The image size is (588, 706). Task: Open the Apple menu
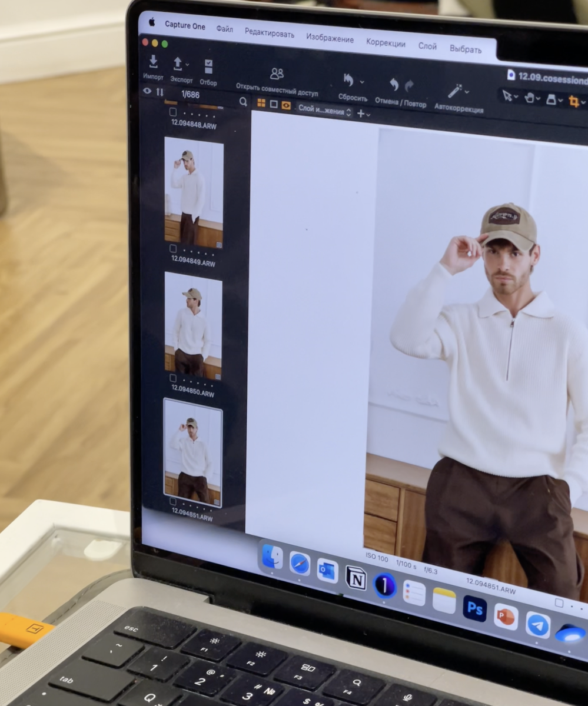click(151, 22)
